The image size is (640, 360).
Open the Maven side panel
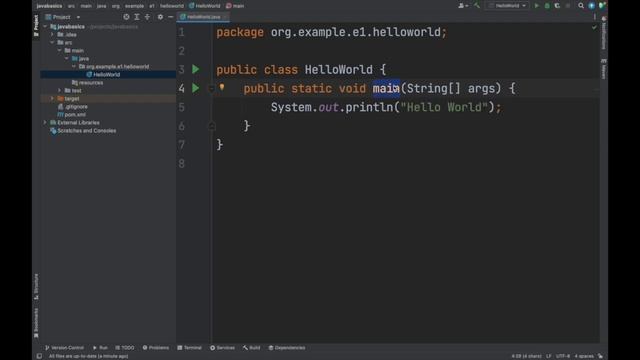(x=604, y=69)
